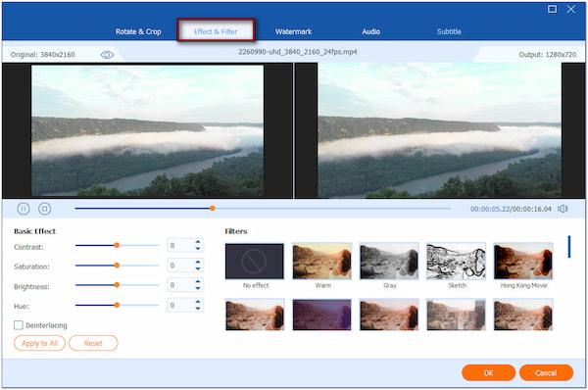Toggle the original preview eye icon

click(x=107, y=55)
